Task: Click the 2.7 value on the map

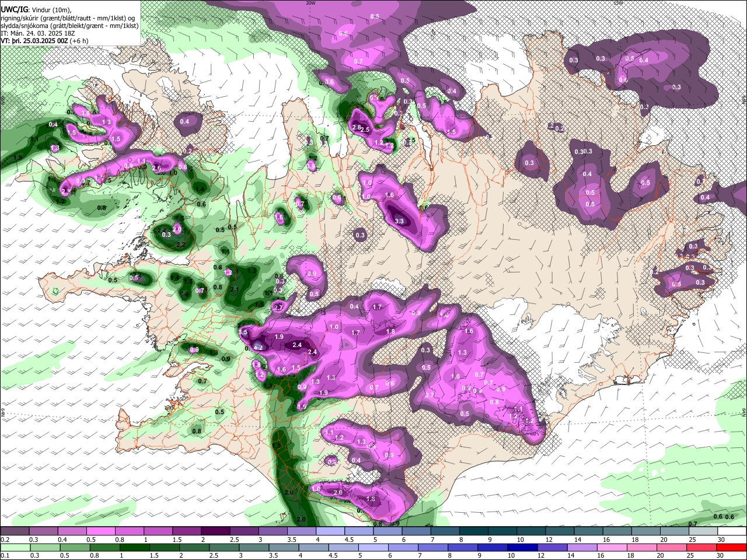Action: (x=279, y=307)
